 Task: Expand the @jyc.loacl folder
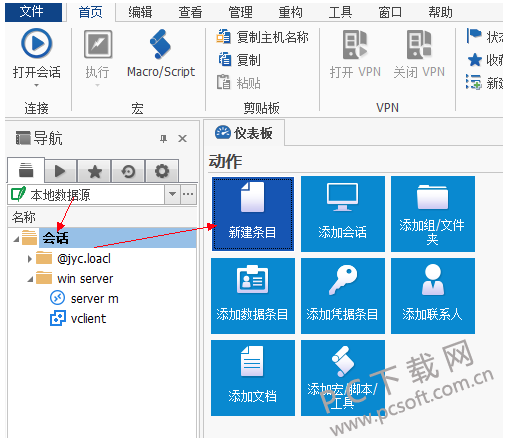coord(30,259)
